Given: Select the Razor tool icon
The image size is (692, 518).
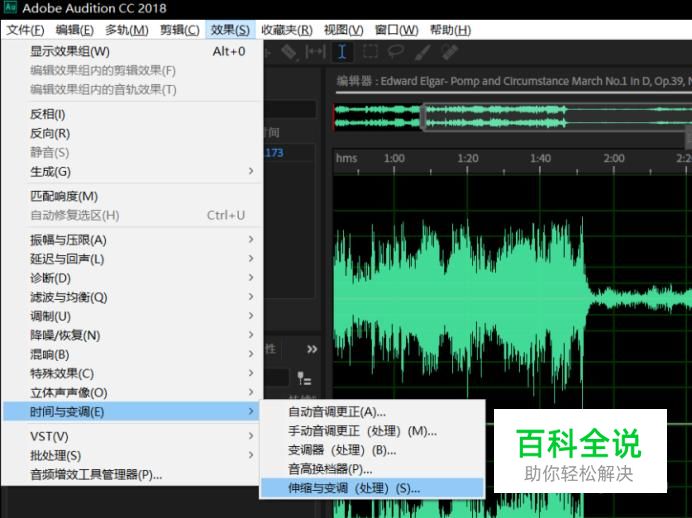Looking at the screenshot, I should 289,52.
